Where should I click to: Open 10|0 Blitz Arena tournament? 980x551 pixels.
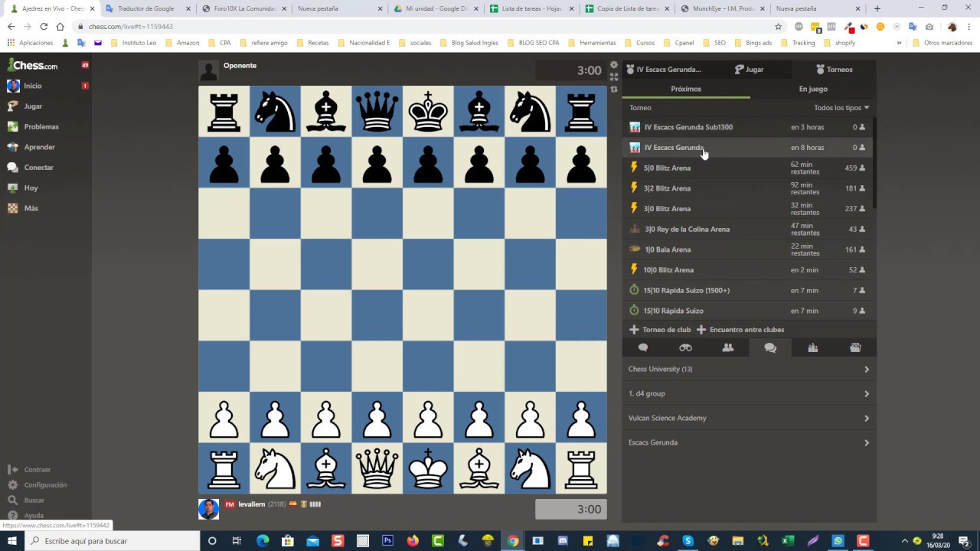747,269
